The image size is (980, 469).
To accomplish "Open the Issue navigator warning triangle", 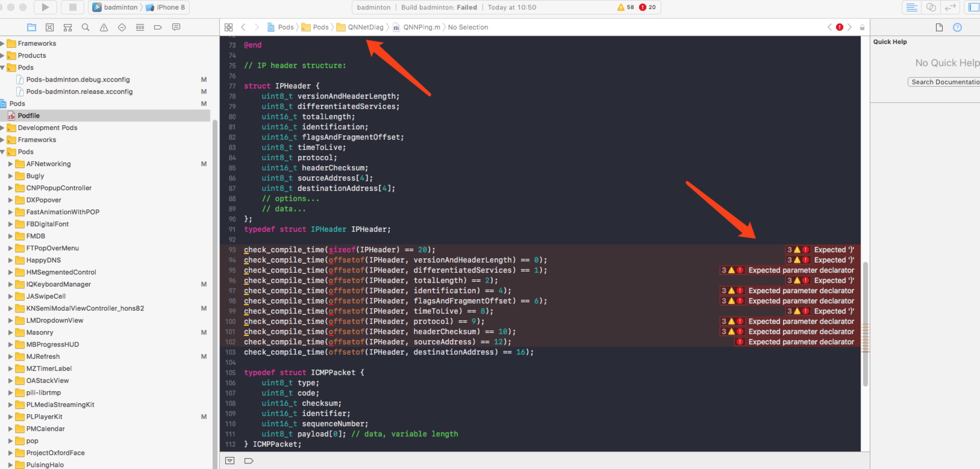I will (104, 27).
